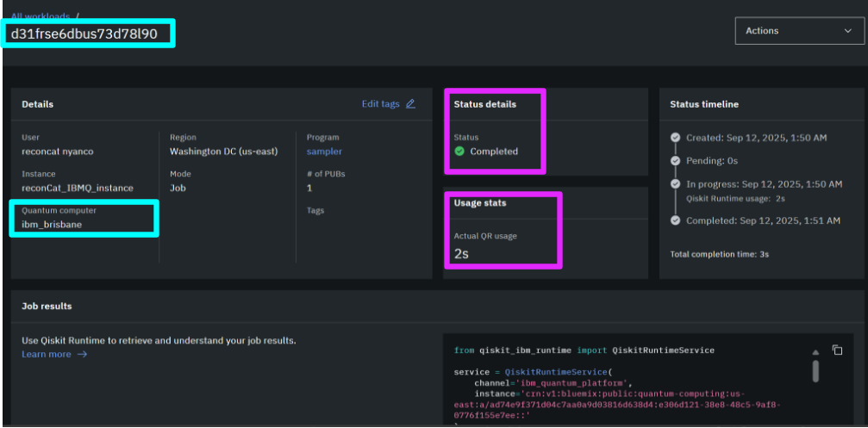Click the Mode value Job

click(x=178, y=188)
